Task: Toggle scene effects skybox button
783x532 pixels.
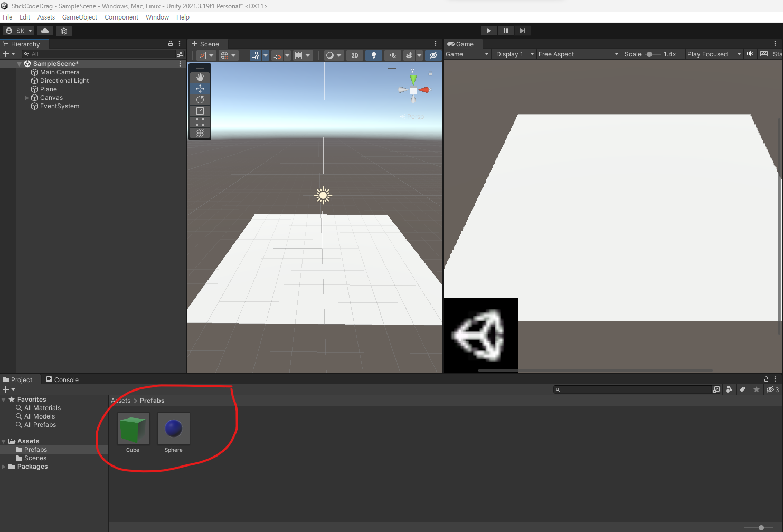Action: click(x=409, y=55)
